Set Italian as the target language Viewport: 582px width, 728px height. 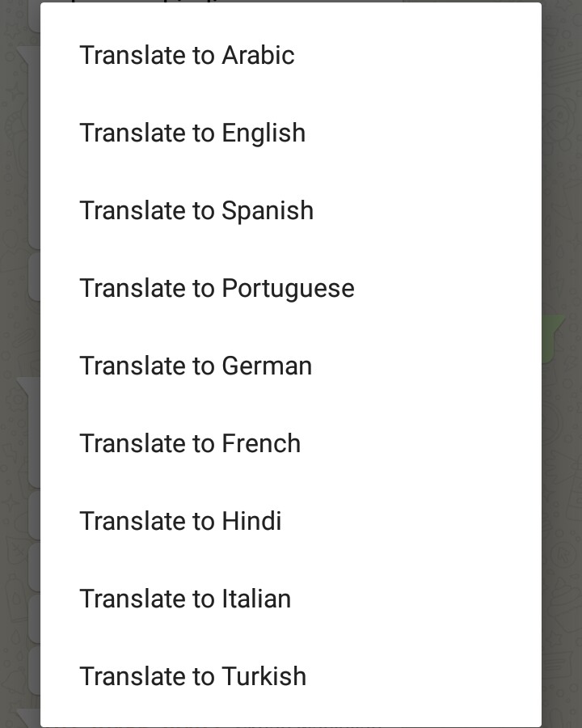point(291,599)
